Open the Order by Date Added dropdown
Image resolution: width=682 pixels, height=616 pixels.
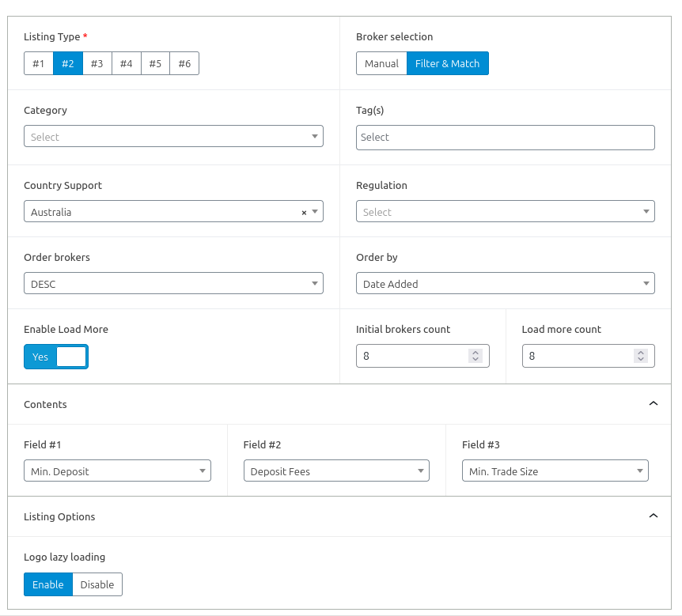pyautogui.click(x=505, y=283)
